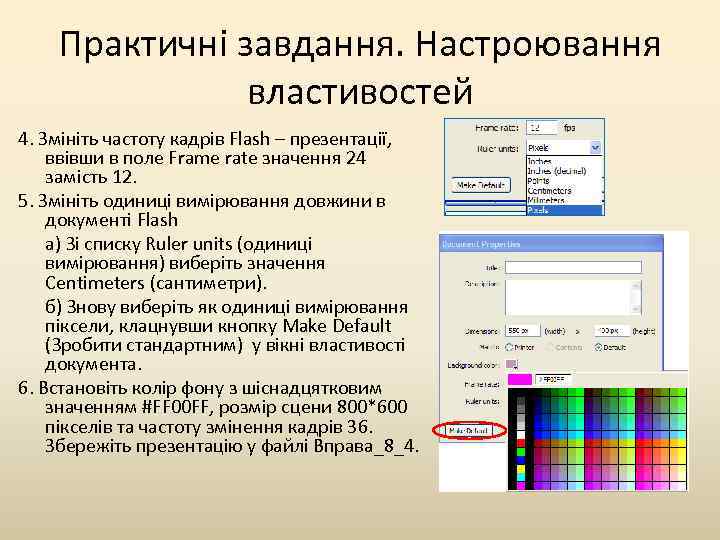Screen dimensions: 720x540
Task: Click the Frame rate field showing 12
Action: 542,128
